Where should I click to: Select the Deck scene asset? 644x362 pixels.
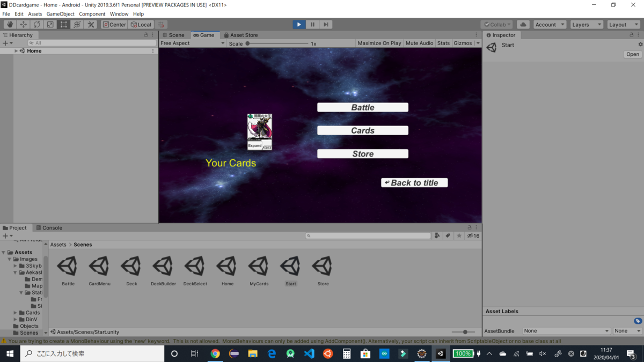131,270
